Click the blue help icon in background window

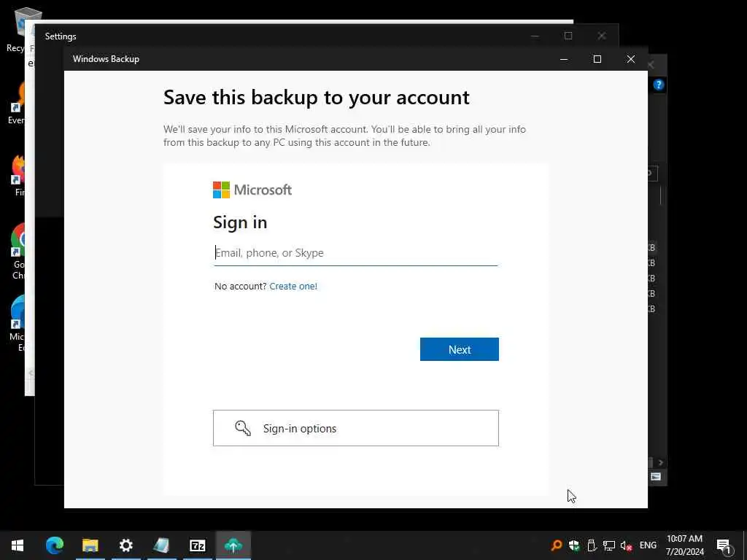(x=659, y=85)
